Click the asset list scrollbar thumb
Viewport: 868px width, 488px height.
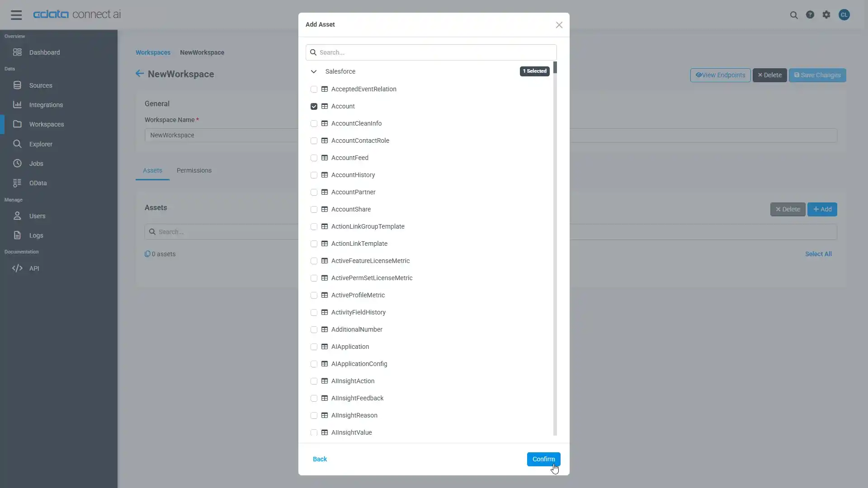555,67
